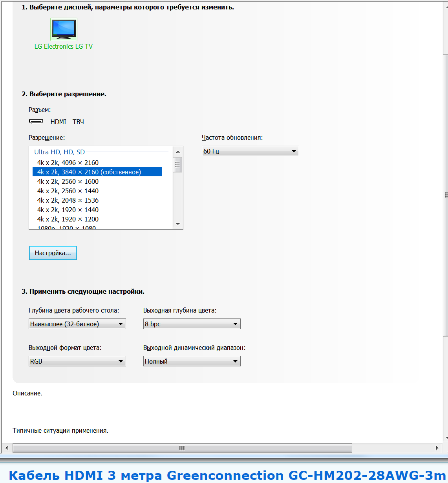The image size is (448, 483).
Task: Select native resolution 3840 × 2160 (собственное)
Action: [89, 172]
